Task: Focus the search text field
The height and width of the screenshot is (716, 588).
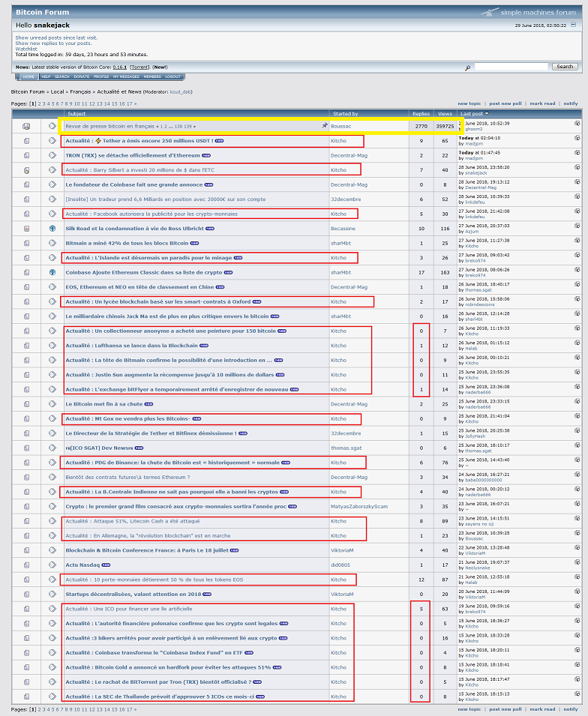Action: click(x=511, y=67)
